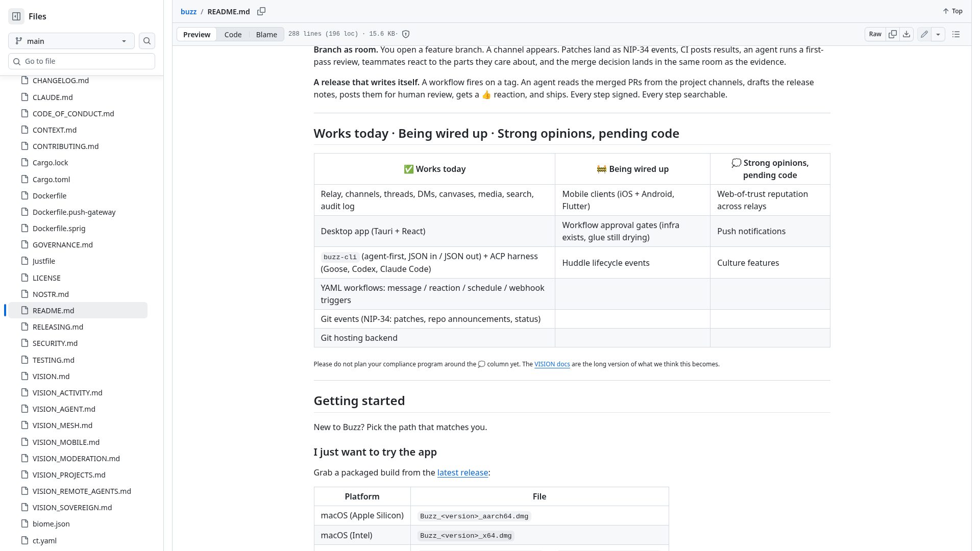The height and width of the screenshot is (551, 980).
Task: Switch to the Blame tab
Action: pyautogui.click(x=266, y=34)
